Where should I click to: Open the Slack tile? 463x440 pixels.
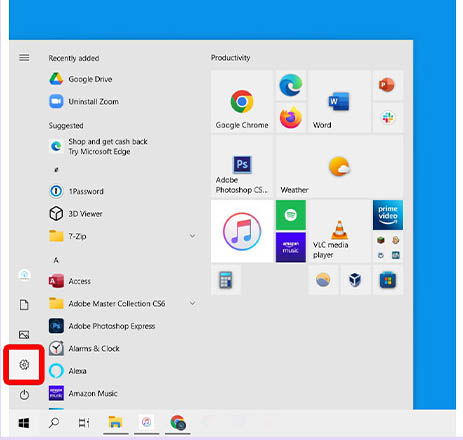(x=388, y=117)
